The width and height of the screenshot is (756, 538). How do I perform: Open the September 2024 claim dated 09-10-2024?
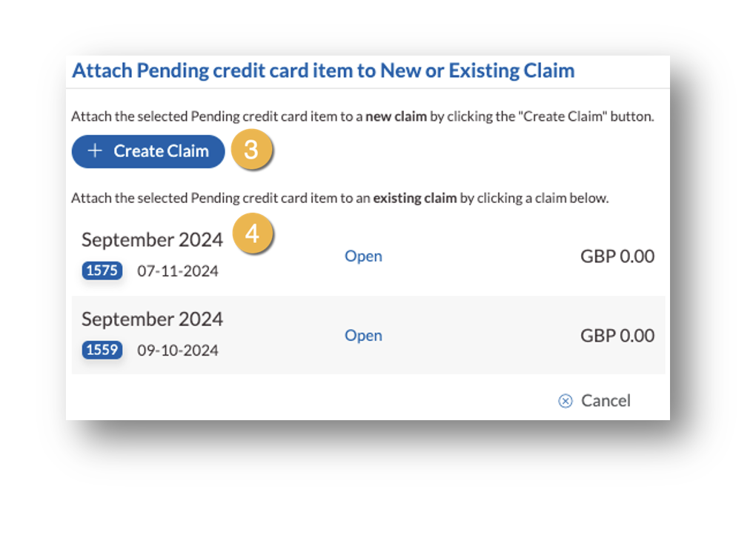point(362,335)
